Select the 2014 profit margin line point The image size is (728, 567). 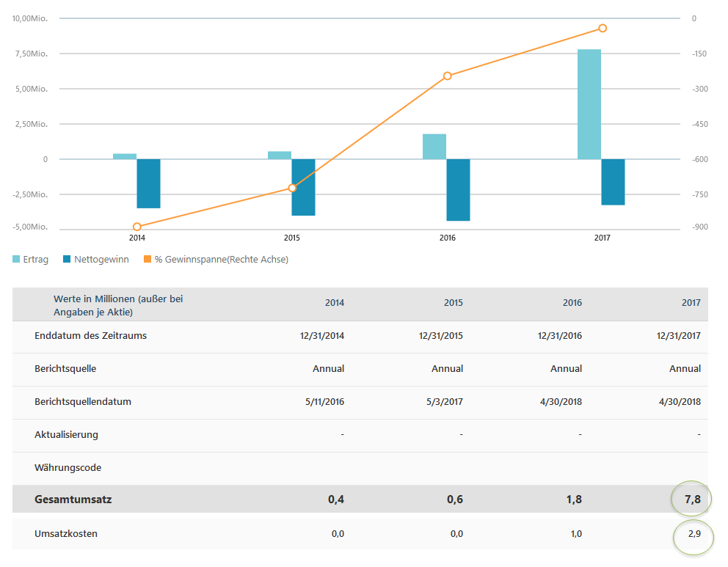pyautogui.click(x=137, y=227)
